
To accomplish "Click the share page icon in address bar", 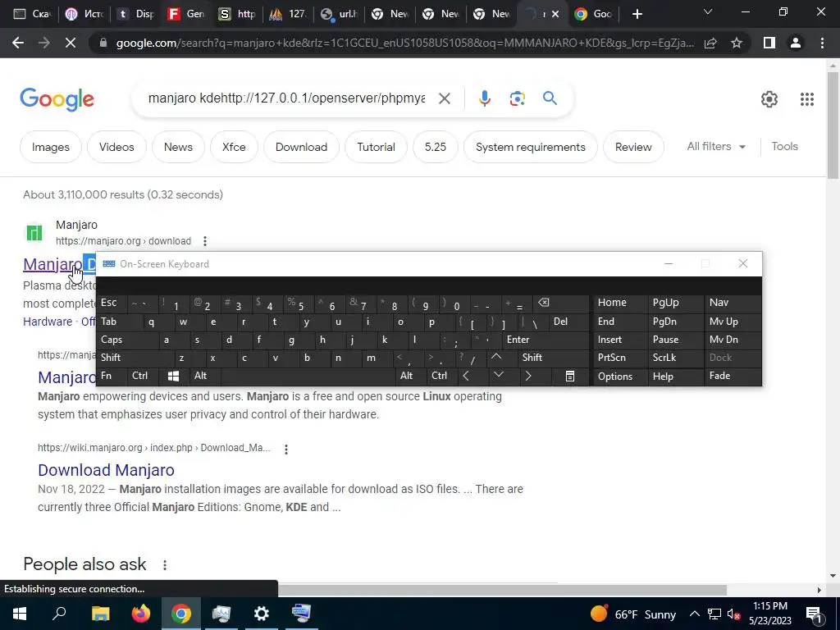I will pyautogui.click(x=710, y=43).
